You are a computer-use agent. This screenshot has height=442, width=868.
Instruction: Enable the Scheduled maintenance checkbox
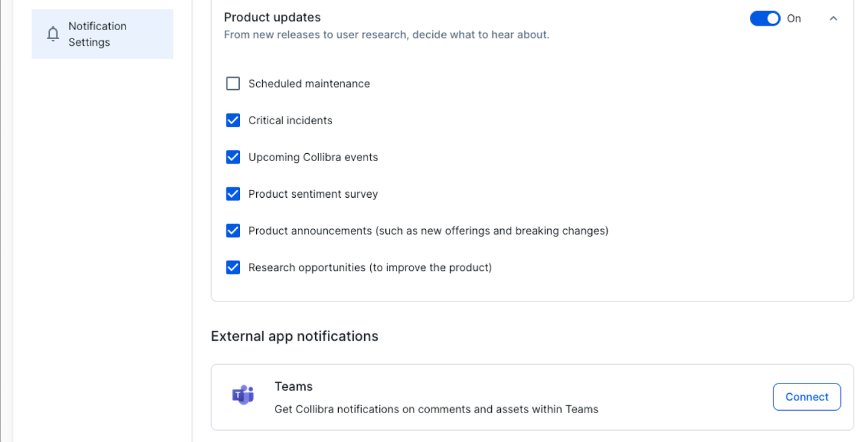(233, 84)
